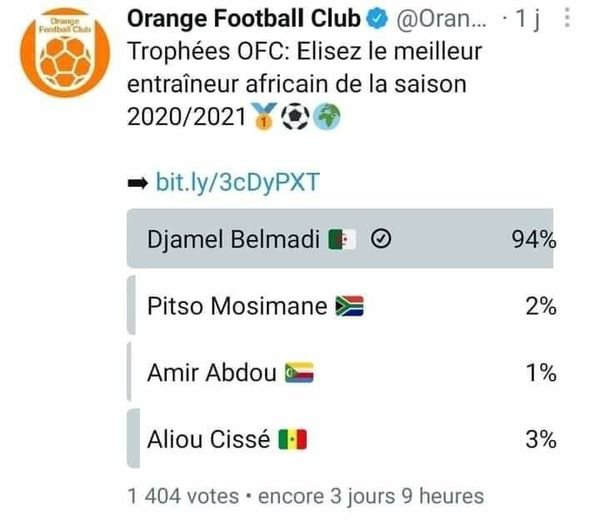
Task: Click the soccer ball emoji in the tweet
Action: click(x=295, y=117)
